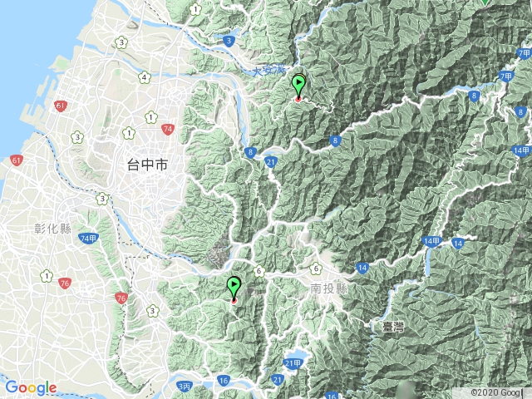
Task: Click the partially visible green marker at the top-right corner
Action: tap(485, 2)
